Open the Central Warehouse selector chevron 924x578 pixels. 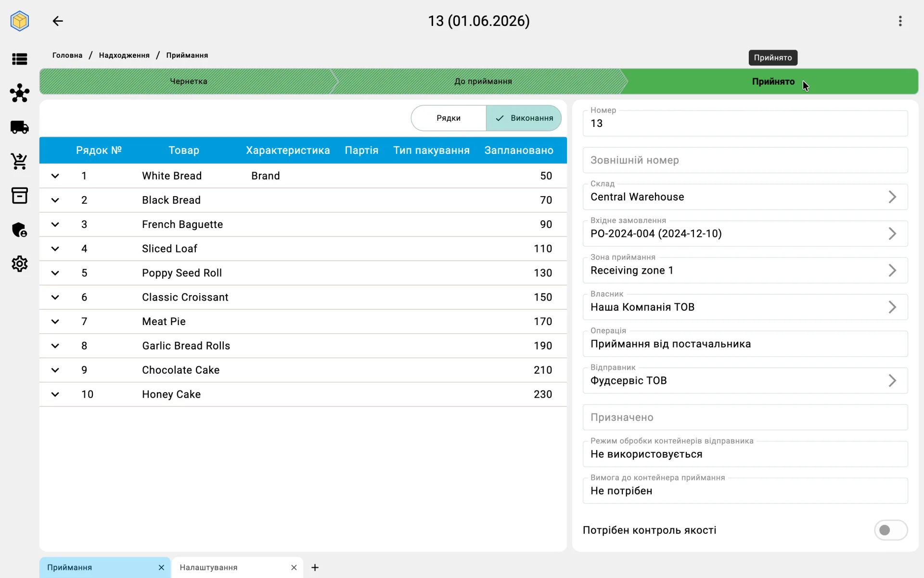pos(892,197)
